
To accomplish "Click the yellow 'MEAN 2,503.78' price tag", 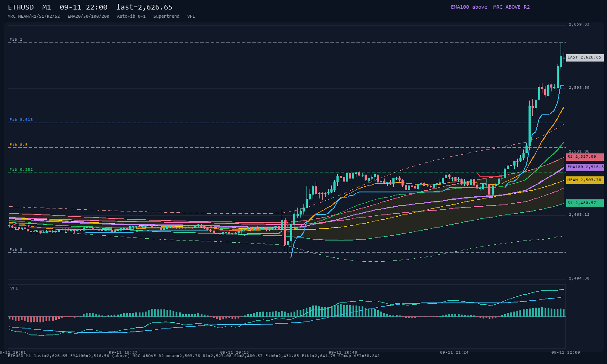I will 585,180.
